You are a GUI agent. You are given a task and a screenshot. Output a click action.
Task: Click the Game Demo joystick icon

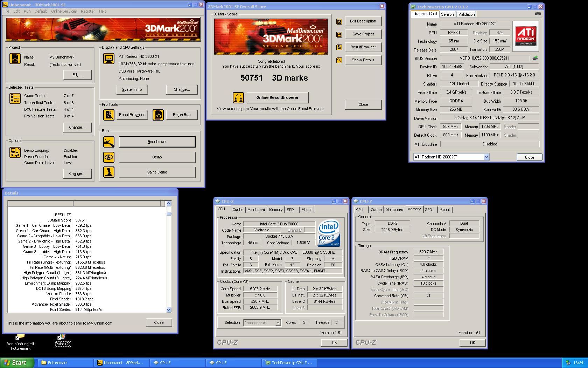click(x=109, y=172)
